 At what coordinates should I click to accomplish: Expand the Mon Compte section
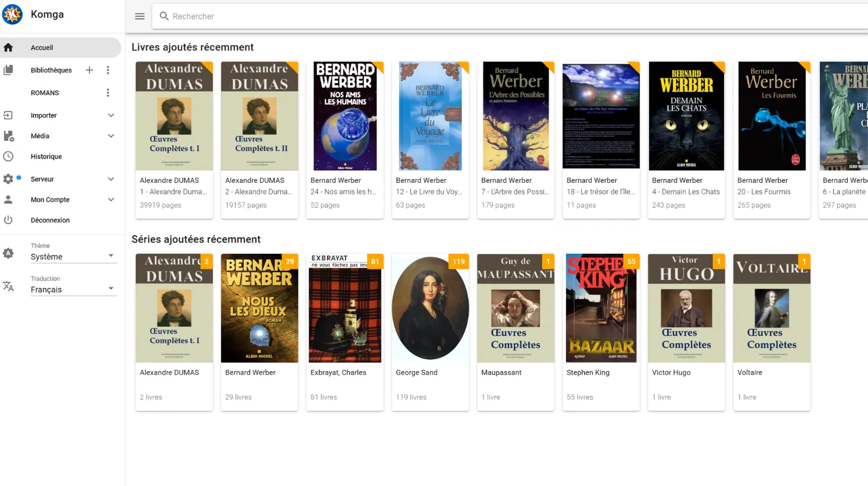111,200
